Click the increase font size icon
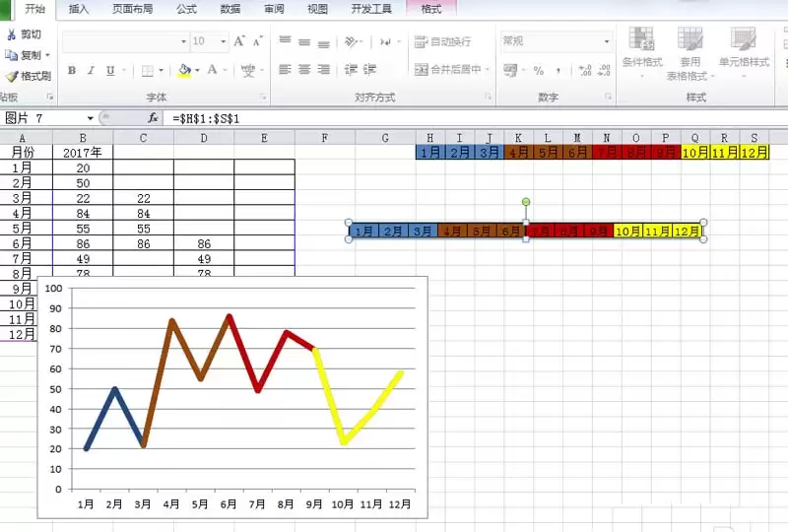Screen dimensions: 788x532 [x=239, y=41]
